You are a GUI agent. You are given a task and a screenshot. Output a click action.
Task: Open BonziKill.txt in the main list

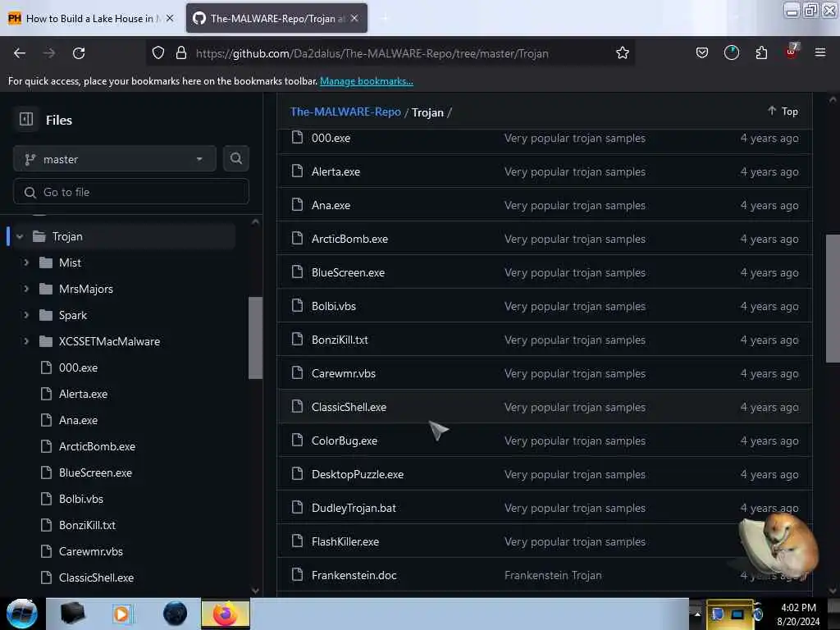[340, 340]
